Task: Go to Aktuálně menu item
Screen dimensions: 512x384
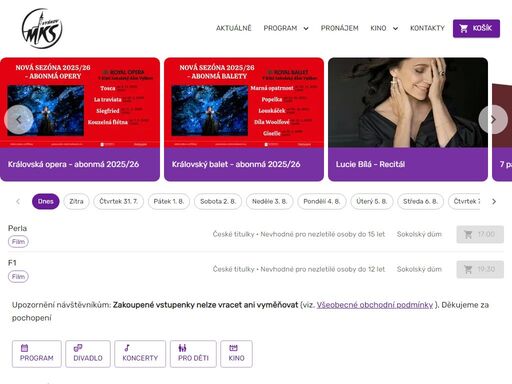Action: (x=234, y=28)
